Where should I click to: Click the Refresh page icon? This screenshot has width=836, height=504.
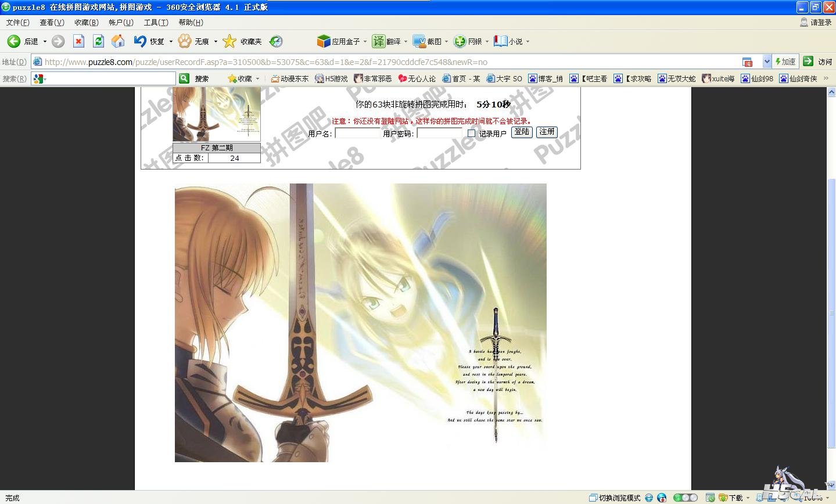point(98,41)
